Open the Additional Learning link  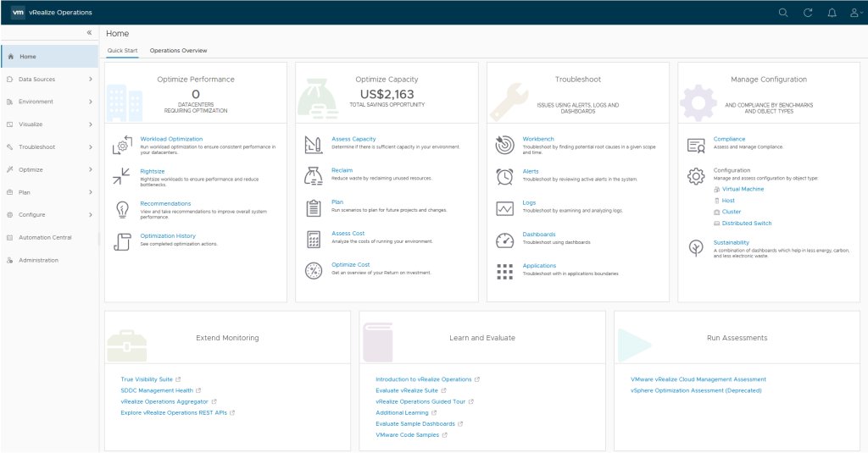402,412
